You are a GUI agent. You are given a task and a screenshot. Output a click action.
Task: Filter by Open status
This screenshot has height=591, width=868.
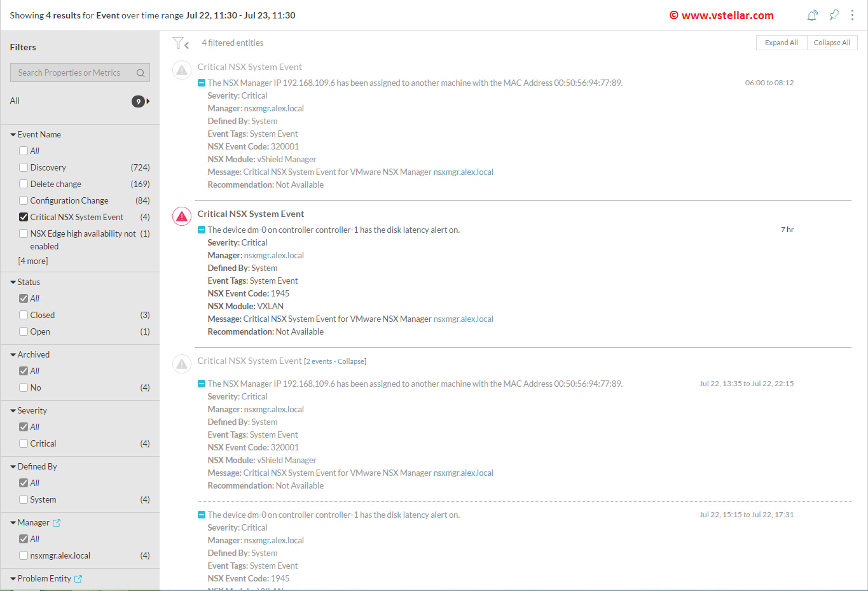pyautogui.click(x=24, y=331)
